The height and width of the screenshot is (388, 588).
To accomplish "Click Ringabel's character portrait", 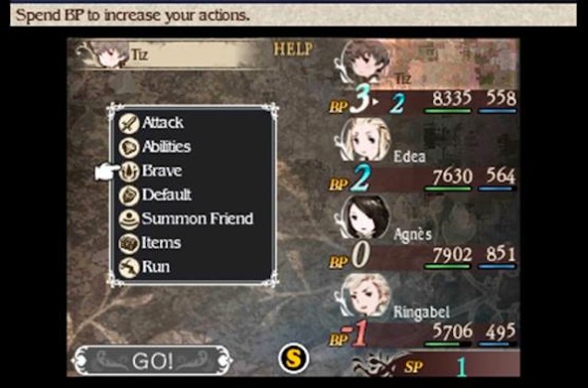I will 364,295.
